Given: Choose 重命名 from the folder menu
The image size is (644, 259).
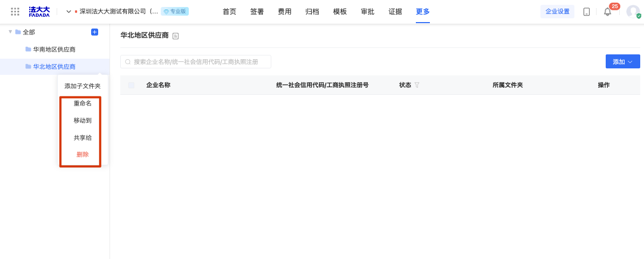Looking at the screenshot, I should pyautogui.click(x=83, y=104).
